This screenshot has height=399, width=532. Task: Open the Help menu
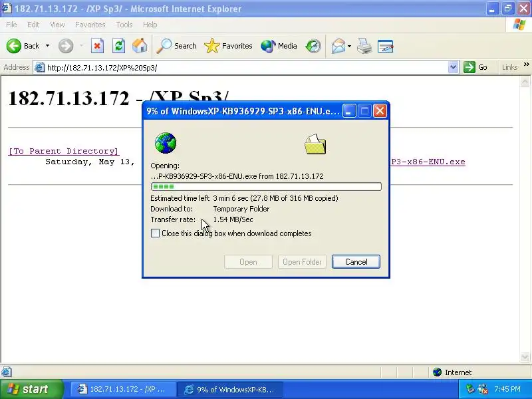[150, 25]
